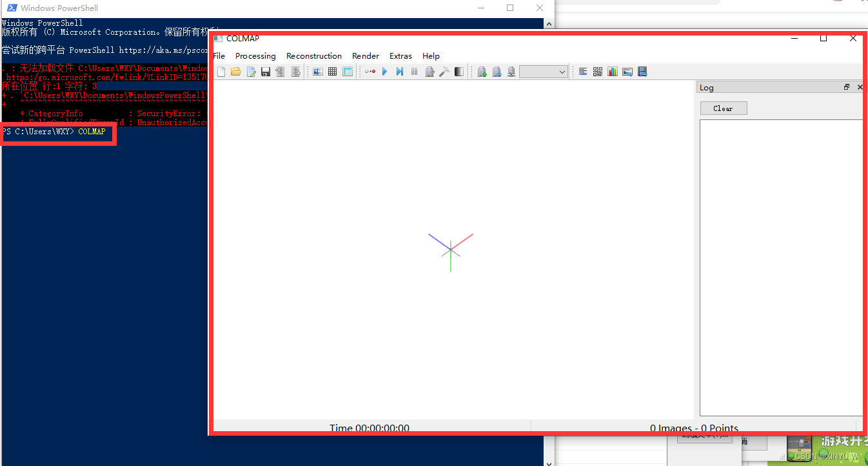Start Feature extraction from toolbar

click(x=318, y=72)
